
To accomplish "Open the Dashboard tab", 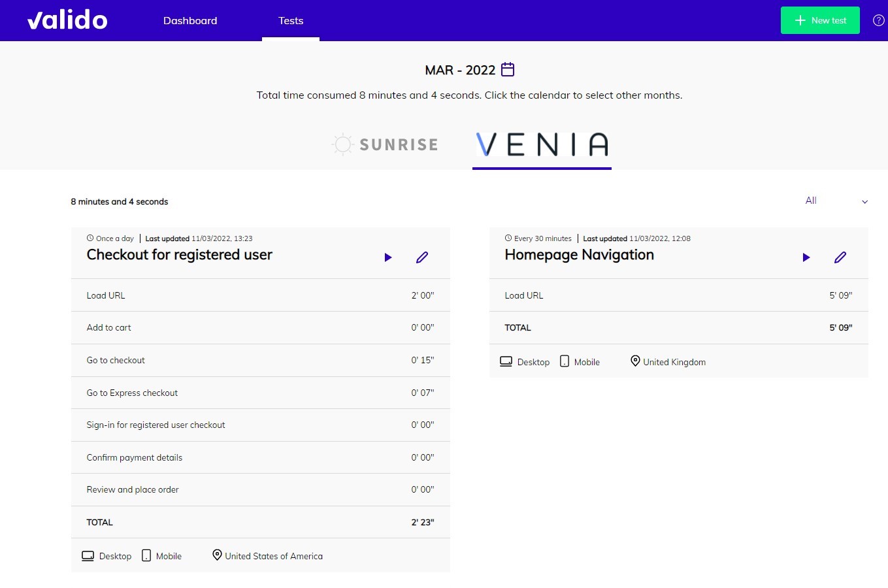I will (190, 21).
